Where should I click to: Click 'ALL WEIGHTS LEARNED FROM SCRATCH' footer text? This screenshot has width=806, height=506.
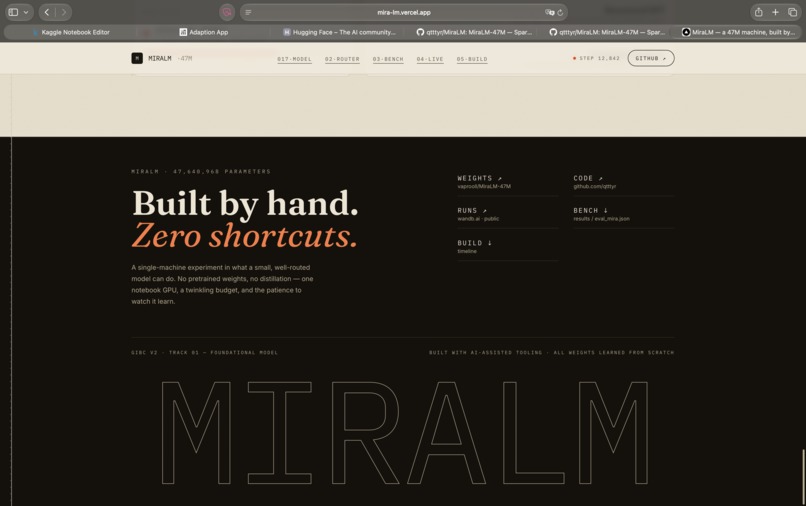[614, 353]
